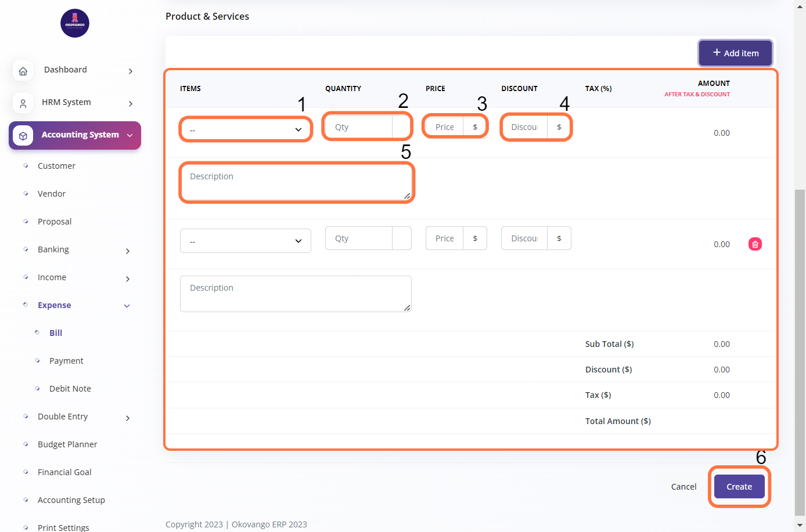Click the Okovango logo at top left
Viewport: 806px width, 532px height.
pyautogui.click(x=75, y=23)
